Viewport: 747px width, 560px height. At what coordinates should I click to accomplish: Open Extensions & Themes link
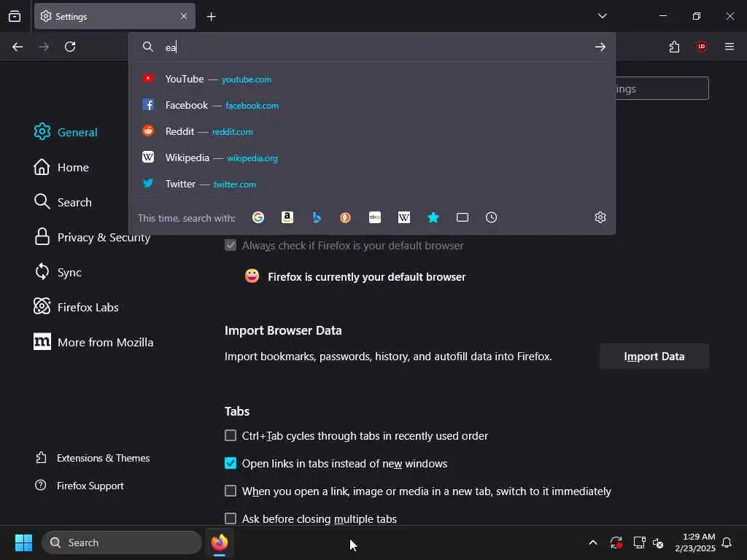pos(93,458)
